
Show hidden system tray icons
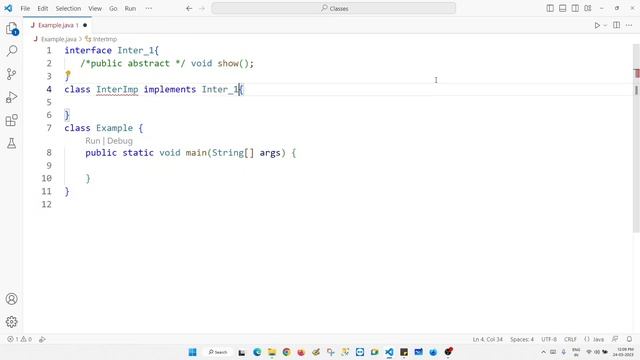(543, 352)
